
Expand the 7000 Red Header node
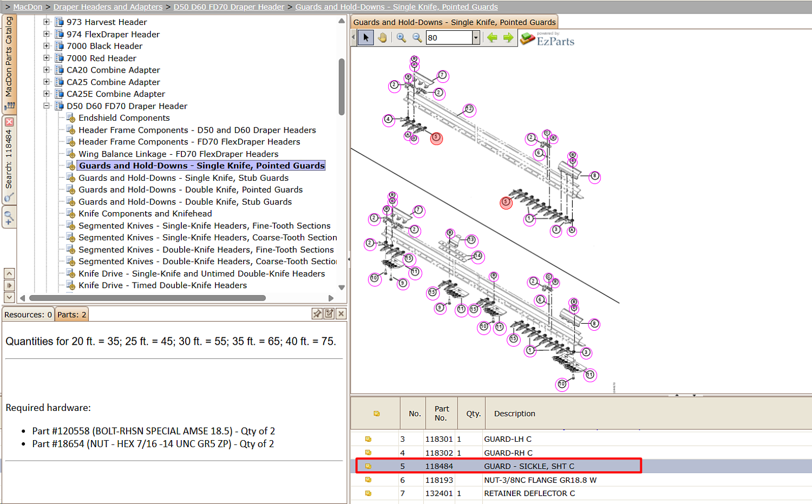pos(47,58)
